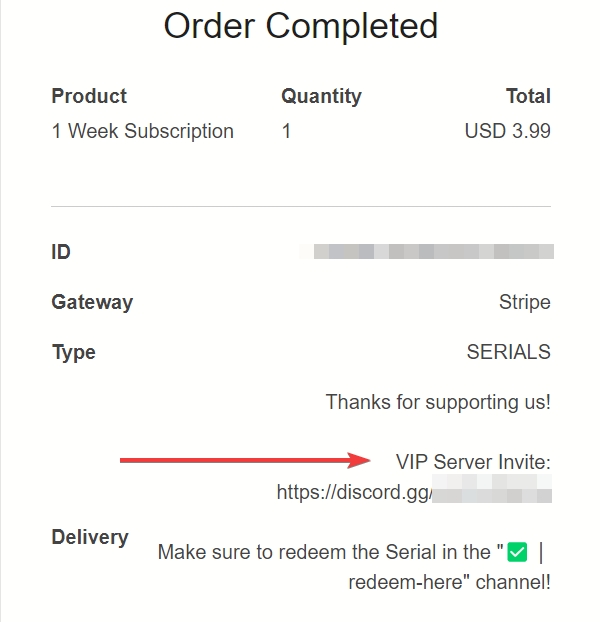Click the red arrow pointing to VIP invite
The image size is (600, 622).
coord(246,460)
